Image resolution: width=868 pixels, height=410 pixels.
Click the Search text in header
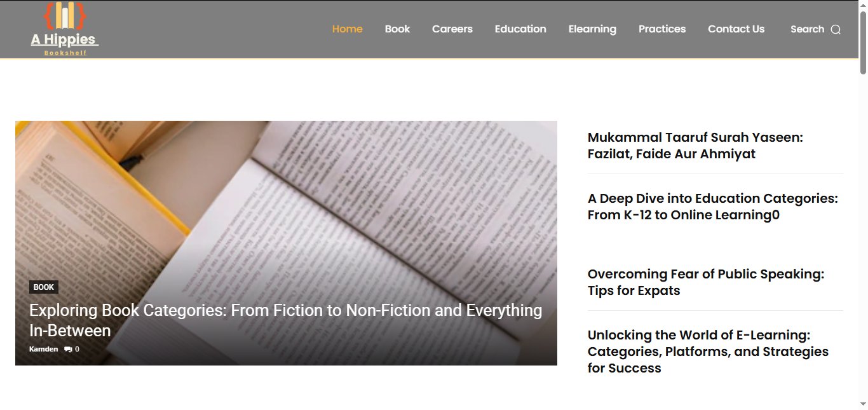pos(807,29)
